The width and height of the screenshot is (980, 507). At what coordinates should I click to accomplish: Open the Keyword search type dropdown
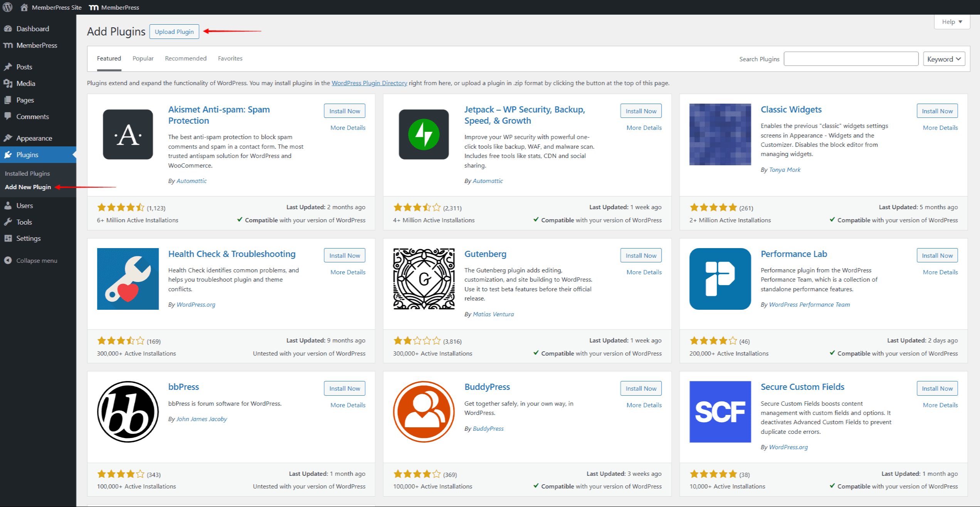943,59
